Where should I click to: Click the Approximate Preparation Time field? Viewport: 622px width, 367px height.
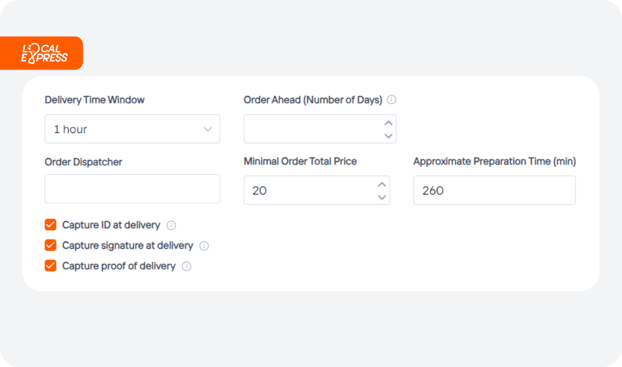click(x=494, y=190)
